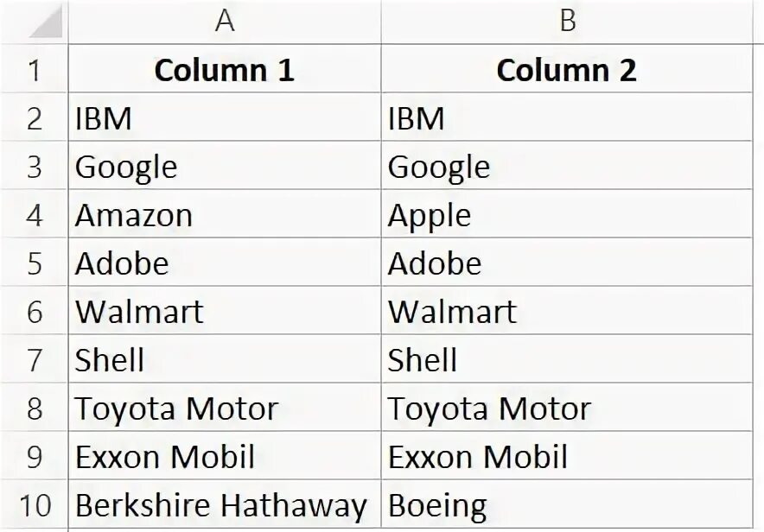Select the Berkshire Hathaway cell
This screenshot has width=764, height=532.
tap(225, 504)
